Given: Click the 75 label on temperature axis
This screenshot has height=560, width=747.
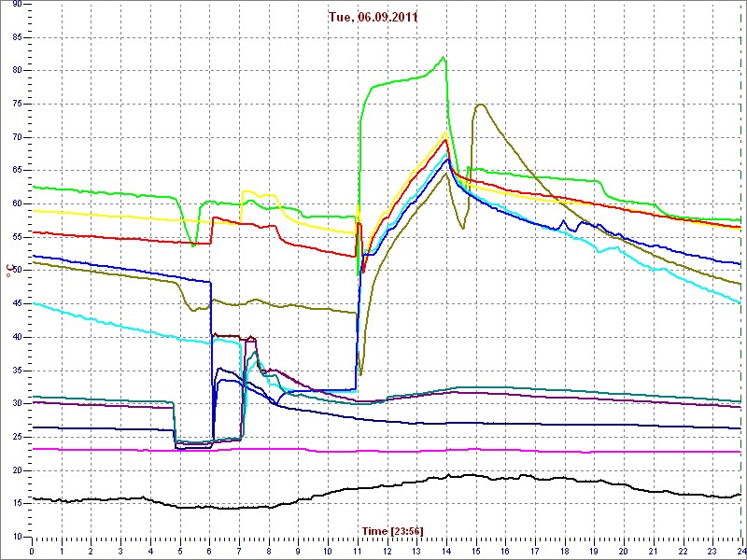Looking at the screenshot, I should pos(17,105).
